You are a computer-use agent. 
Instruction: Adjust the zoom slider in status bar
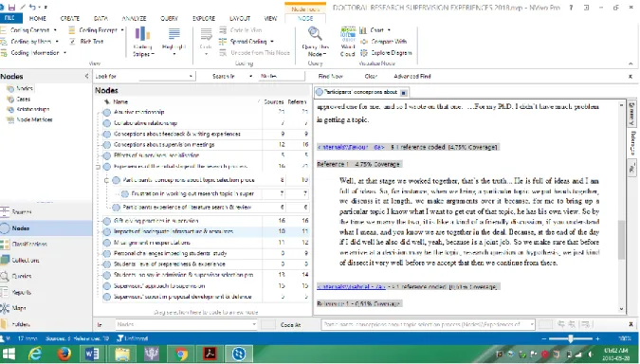(570, 338)
